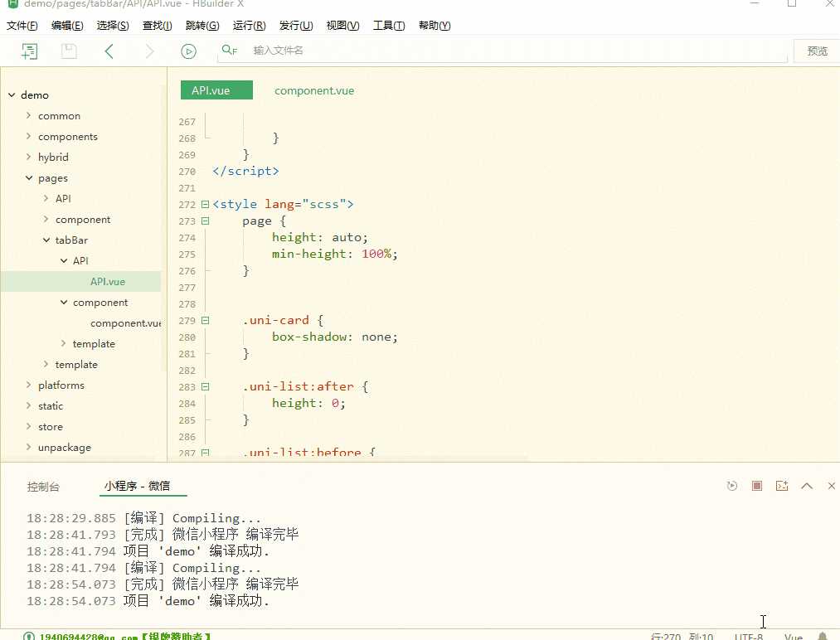The height and width of the screenshot is (640, 840).
Task: Click the rerun icon in console panel
Action: (731, 486)
